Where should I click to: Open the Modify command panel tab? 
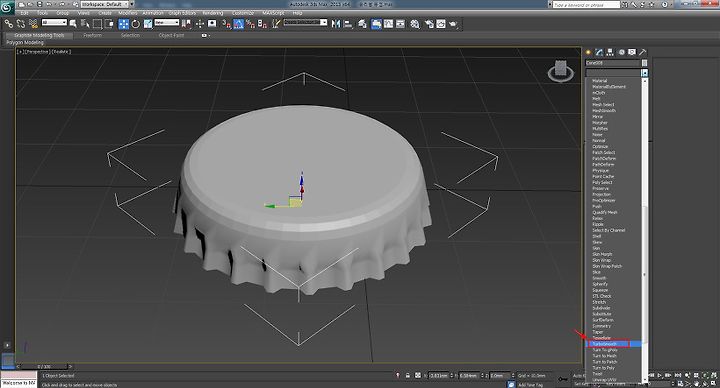(x=599, y=52)
